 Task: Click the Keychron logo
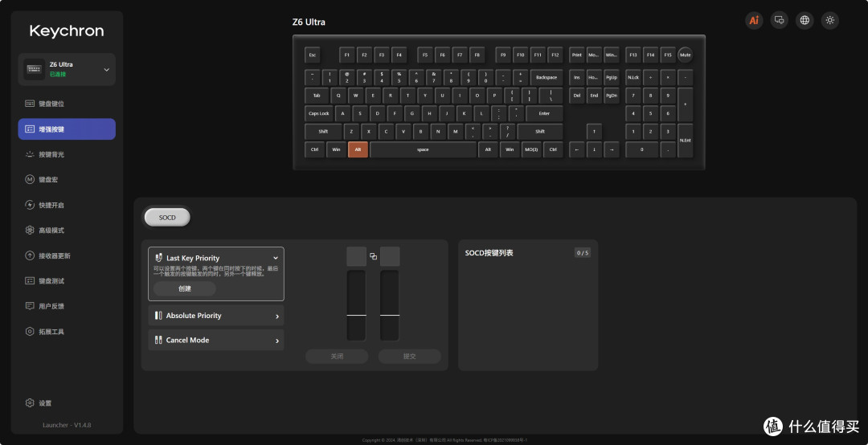[67, 31]
